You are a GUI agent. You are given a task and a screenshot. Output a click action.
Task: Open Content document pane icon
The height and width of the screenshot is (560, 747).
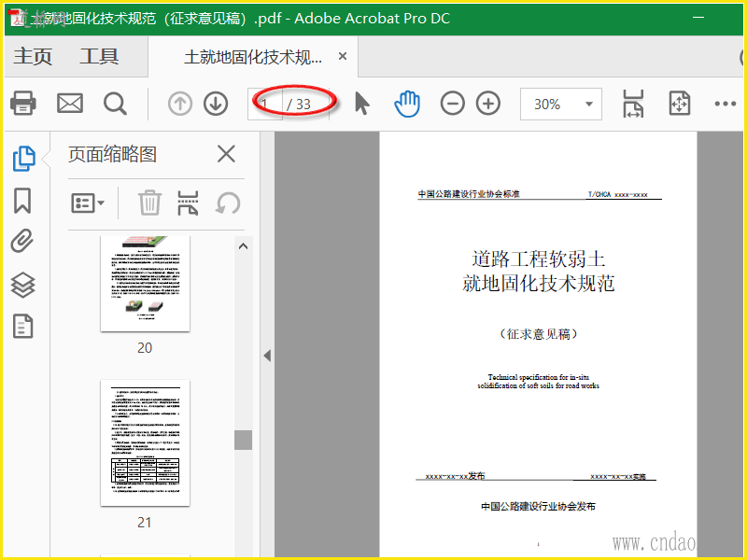coord(22,326)
